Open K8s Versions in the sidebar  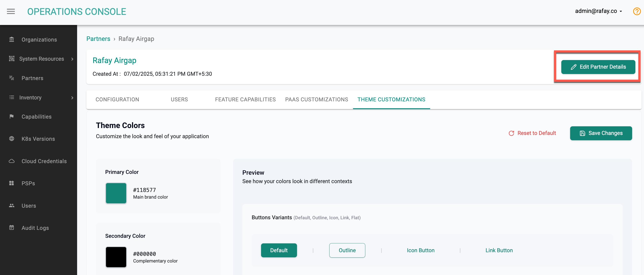coord(39,139)
